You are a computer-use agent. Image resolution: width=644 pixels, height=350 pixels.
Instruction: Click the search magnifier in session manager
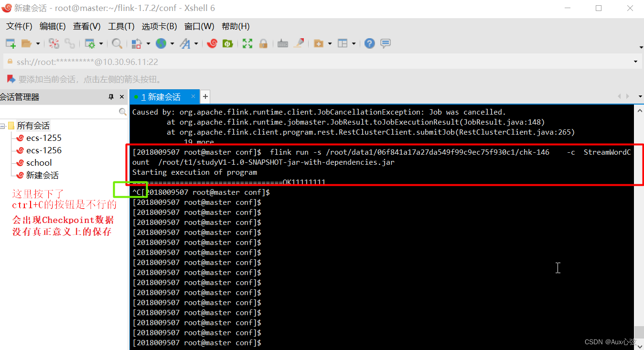(x=123, y=111)
